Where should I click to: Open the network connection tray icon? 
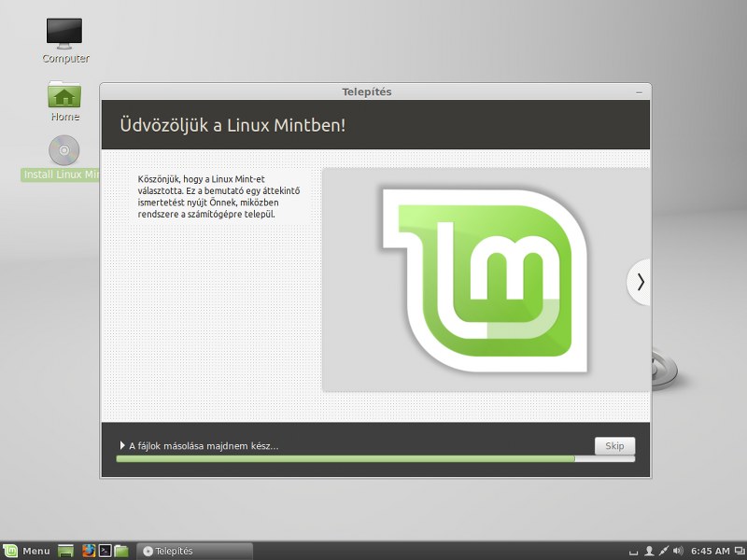tap(664, 551)
